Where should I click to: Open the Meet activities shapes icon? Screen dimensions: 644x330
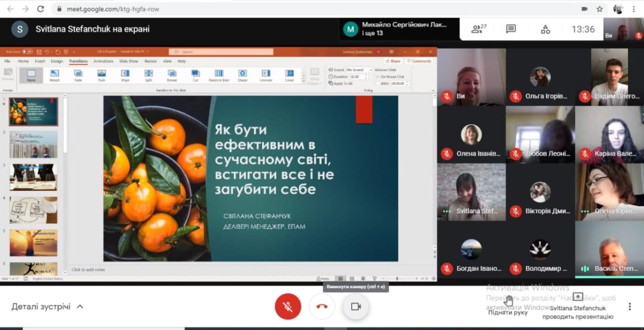point(545,29)
